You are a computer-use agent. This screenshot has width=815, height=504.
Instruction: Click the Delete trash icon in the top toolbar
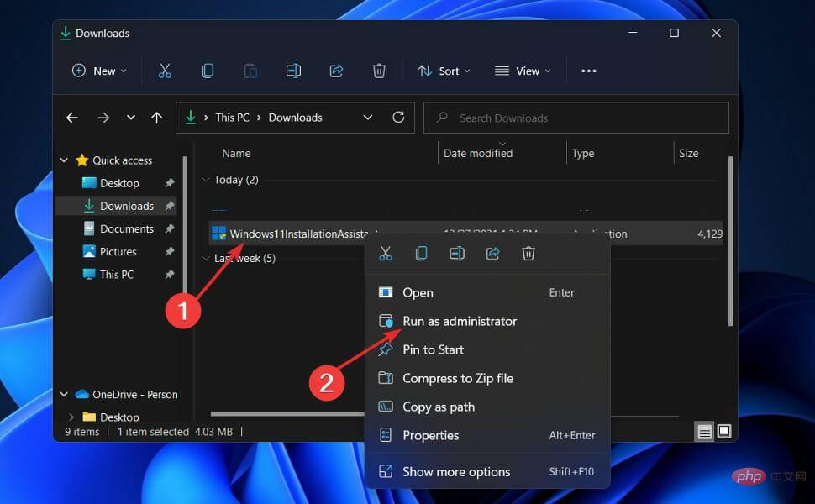click(379, 71)
